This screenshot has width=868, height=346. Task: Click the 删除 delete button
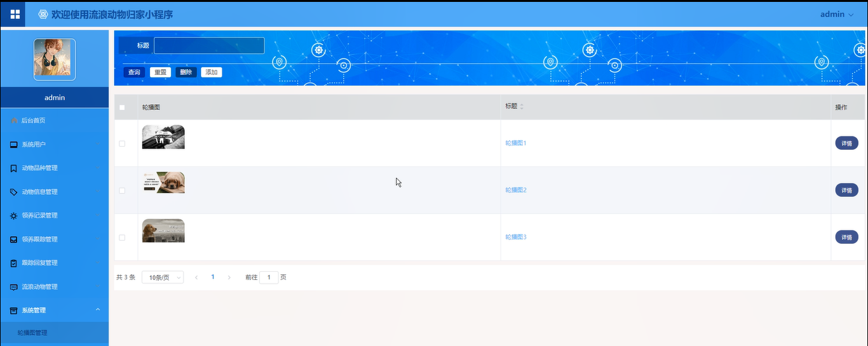[x=186, y=72]
